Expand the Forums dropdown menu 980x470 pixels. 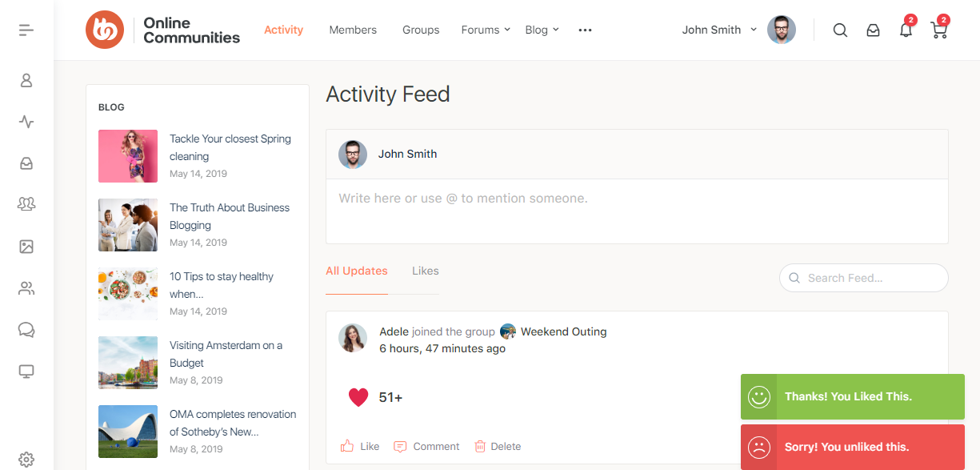pos(485,30)
